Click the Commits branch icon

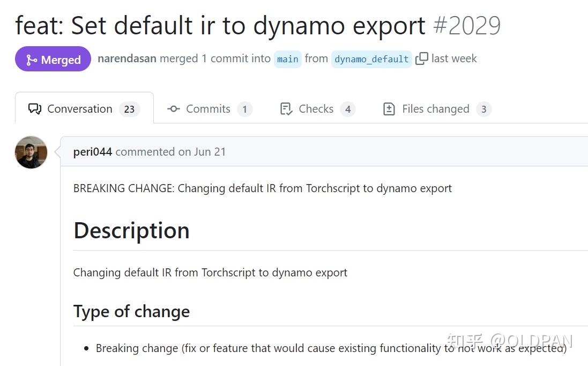[x=173, y=108]
